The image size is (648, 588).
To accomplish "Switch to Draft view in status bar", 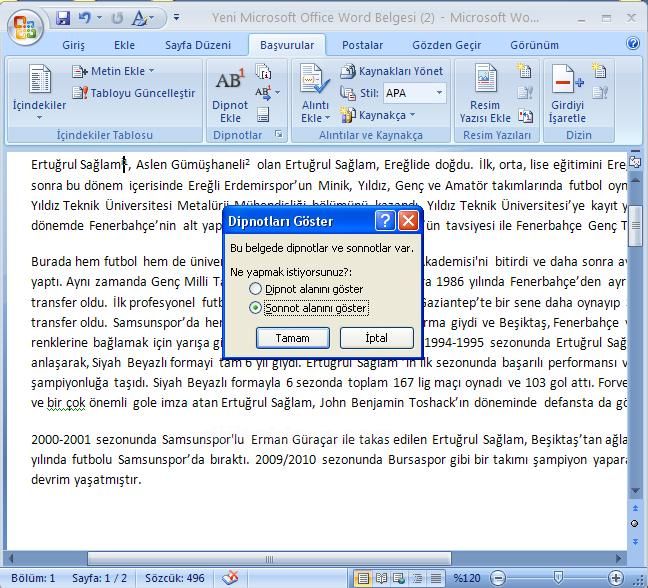I will point(436,578).
